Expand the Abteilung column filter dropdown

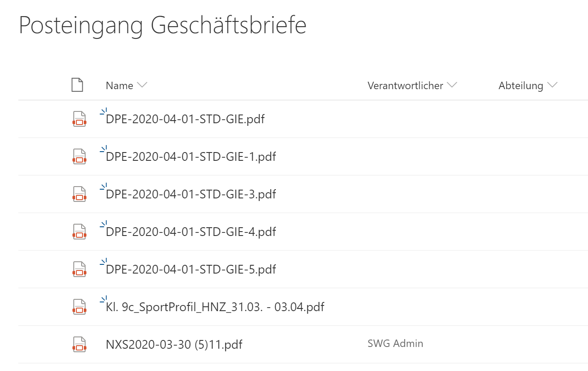point(552,85)
